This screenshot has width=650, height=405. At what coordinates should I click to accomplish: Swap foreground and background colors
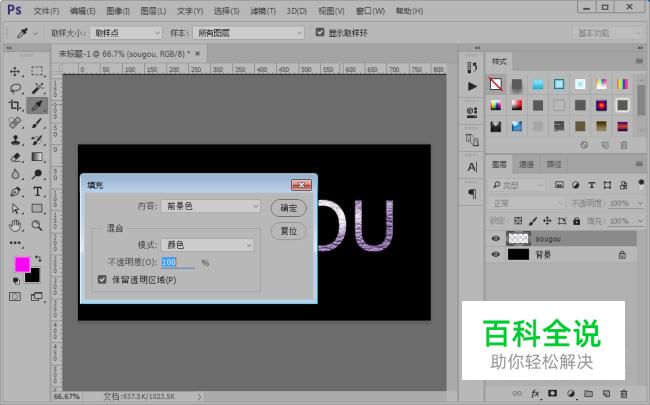[38, 259]
